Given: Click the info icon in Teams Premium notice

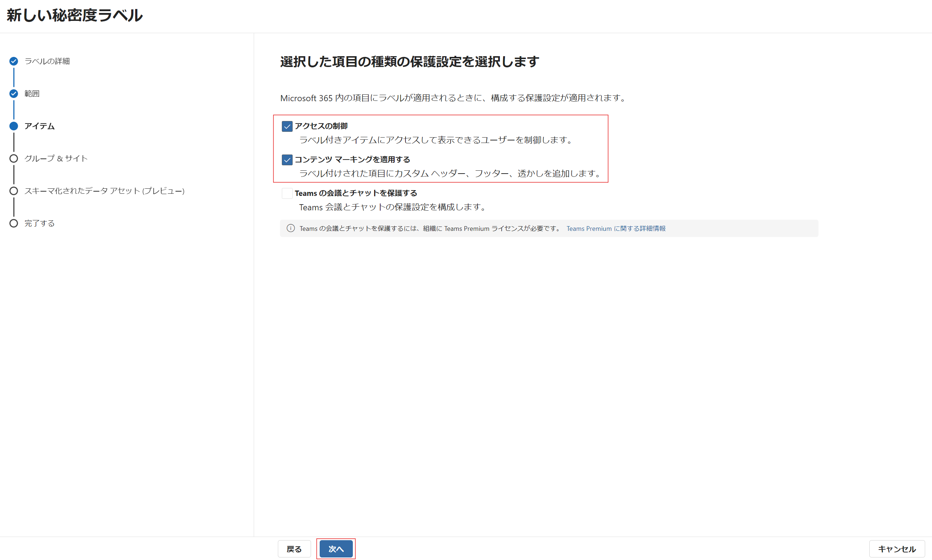Looking at the screenshot, I should [290, 228].
